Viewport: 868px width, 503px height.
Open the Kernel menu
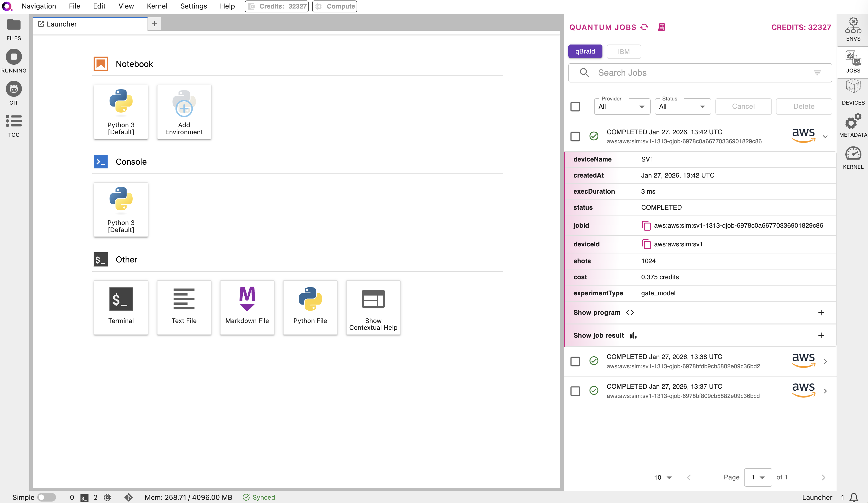point(157,6)
